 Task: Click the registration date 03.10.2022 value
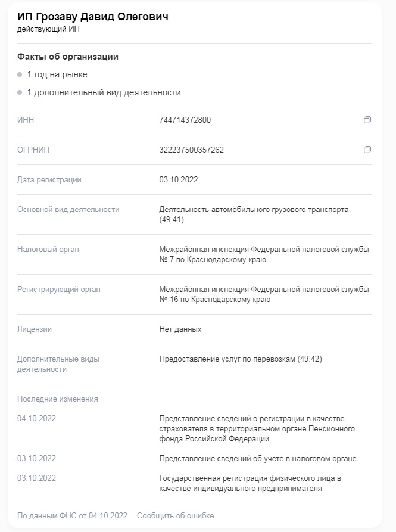coord(179,179)
